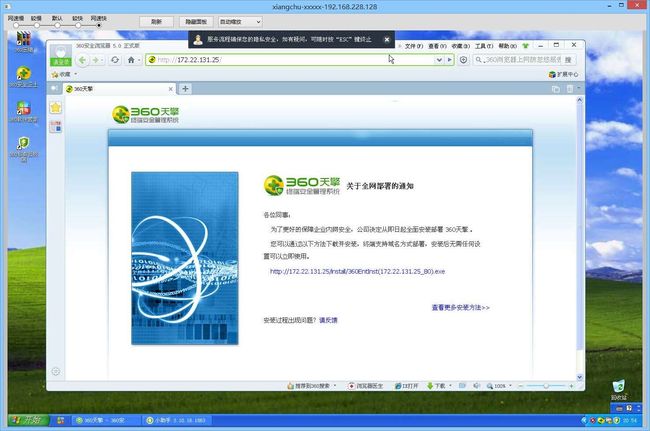Open the 扩展中心 extension center
This screenshot has height=431, width=650.
[563, 74]
